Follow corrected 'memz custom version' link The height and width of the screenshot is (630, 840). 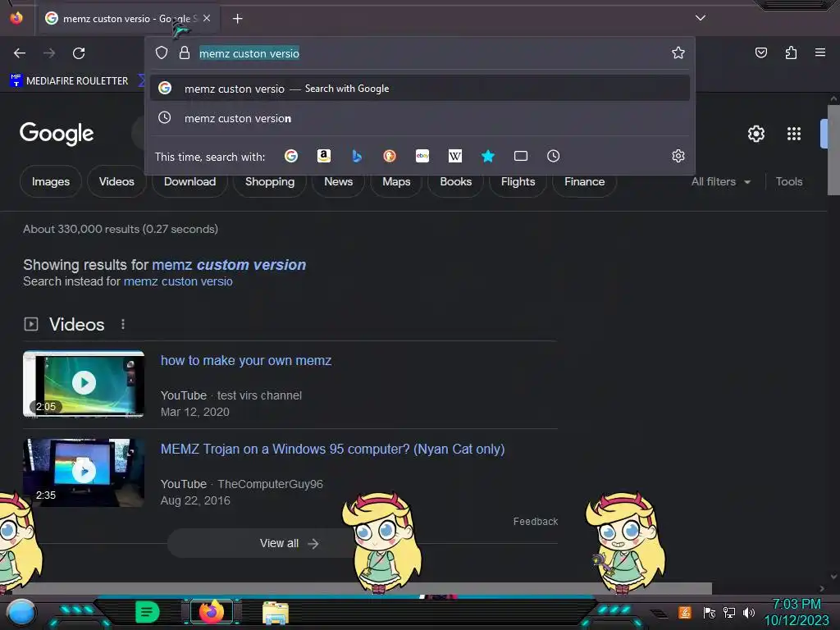point(229,265)
